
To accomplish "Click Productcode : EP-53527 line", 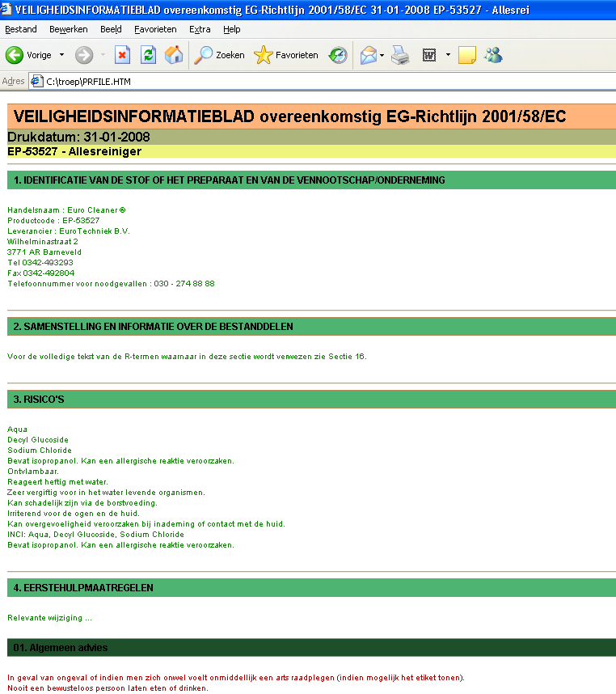I will coord(53,221).
